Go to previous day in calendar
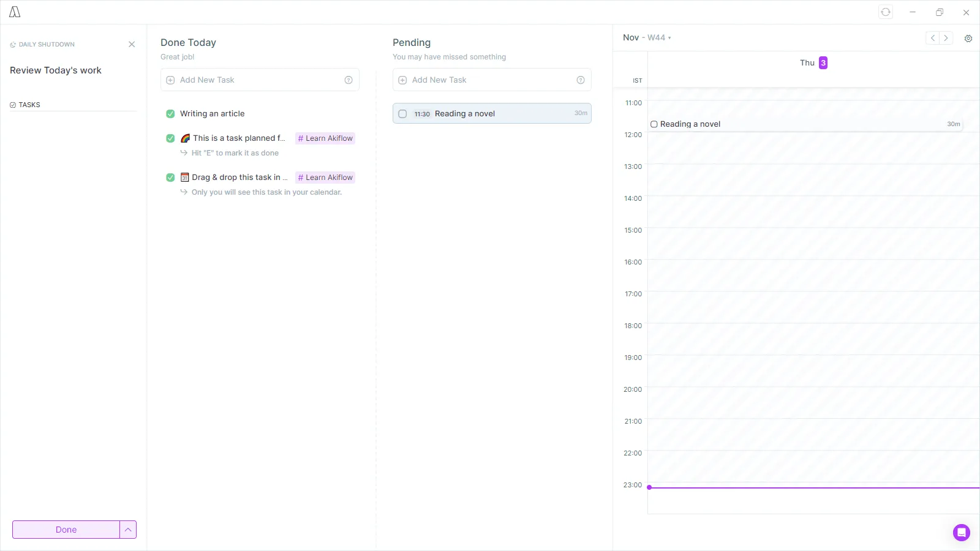The width and height of the screenshot is (980, 551). tap(933, 38)
